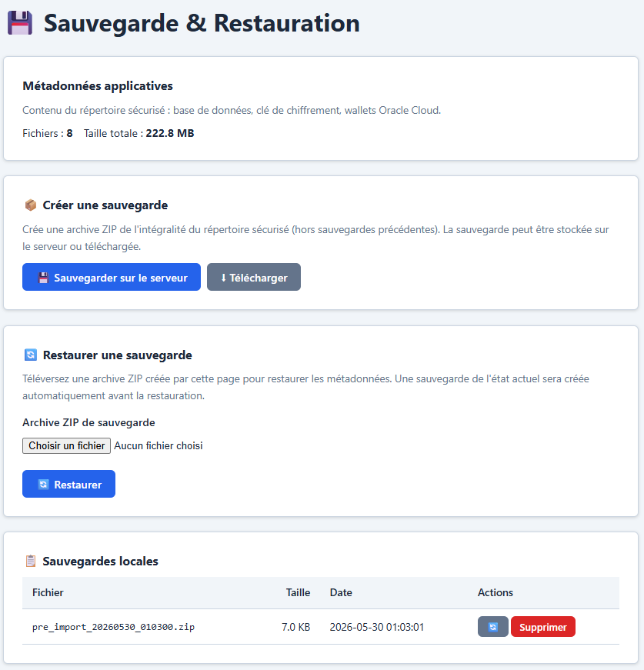Click the Actions column header

point(496,592)
